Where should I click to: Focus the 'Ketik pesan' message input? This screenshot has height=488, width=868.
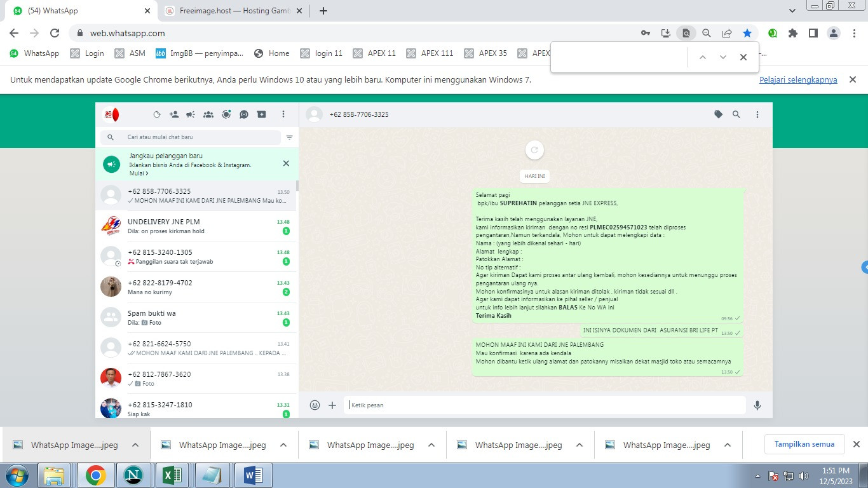(545, 405)
